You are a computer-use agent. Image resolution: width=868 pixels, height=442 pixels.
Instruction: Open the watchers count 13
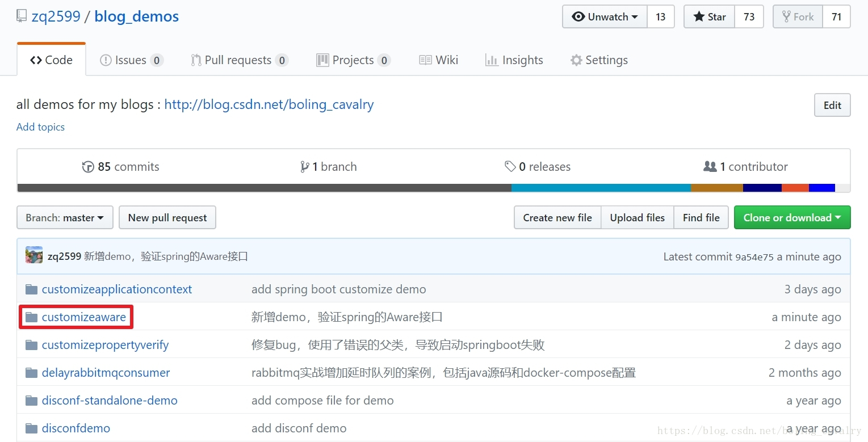click(x=660, y=16)
